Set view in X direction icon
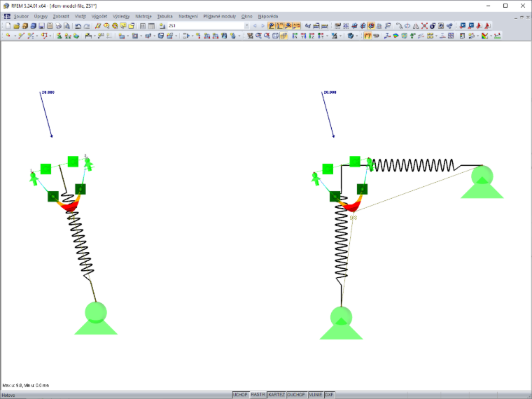This screenshot has width=532, height=399. [x=295, y=36]
